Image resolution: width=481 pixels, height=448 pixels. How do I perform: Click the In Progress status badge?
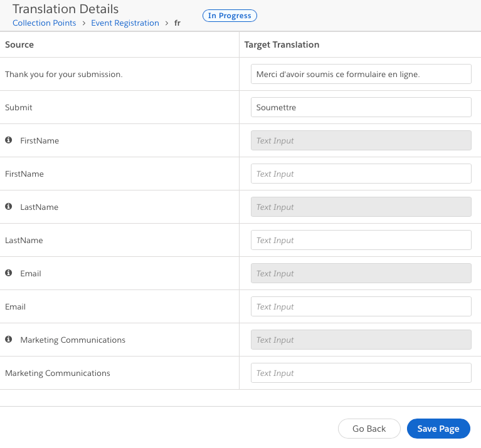(230, 16)
